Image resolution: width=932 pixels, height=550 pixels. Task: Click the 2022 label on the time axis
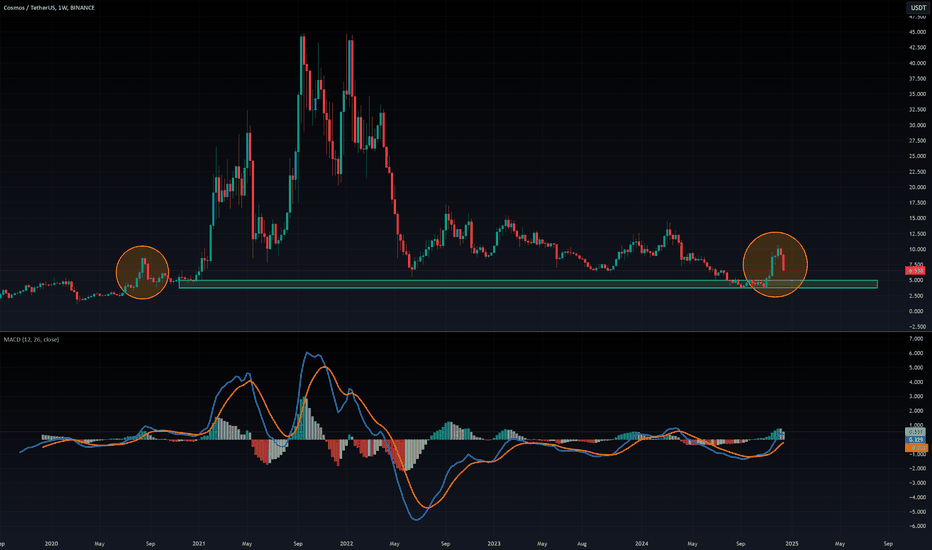pos(347,543)
